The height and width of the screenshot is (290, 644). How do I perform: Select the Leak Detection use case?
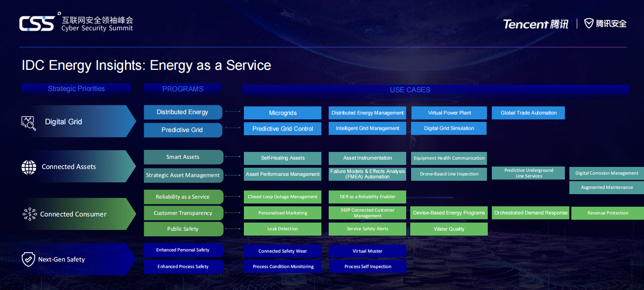click(282, 229)
